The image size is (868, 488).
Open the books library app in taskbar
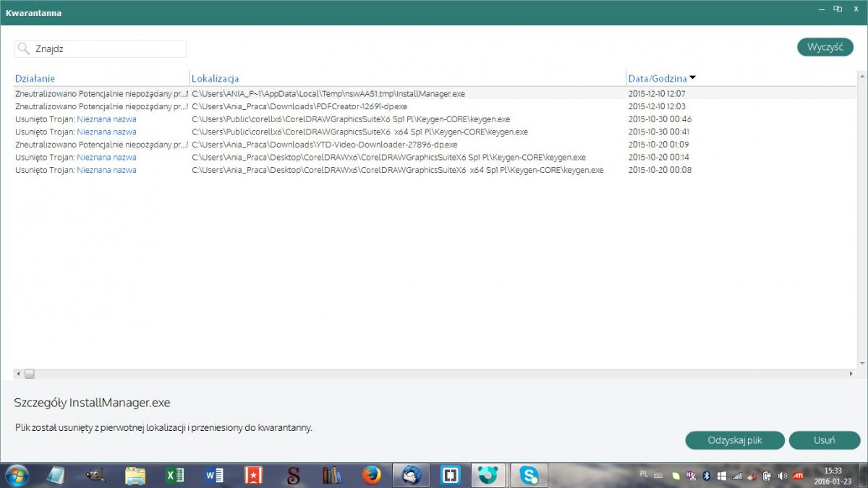pos(332,475)
